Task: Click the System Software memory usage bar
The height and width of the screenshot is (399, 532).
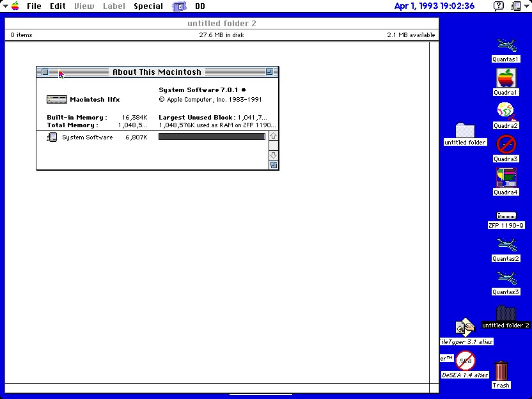Action: [x=212, y=136]
